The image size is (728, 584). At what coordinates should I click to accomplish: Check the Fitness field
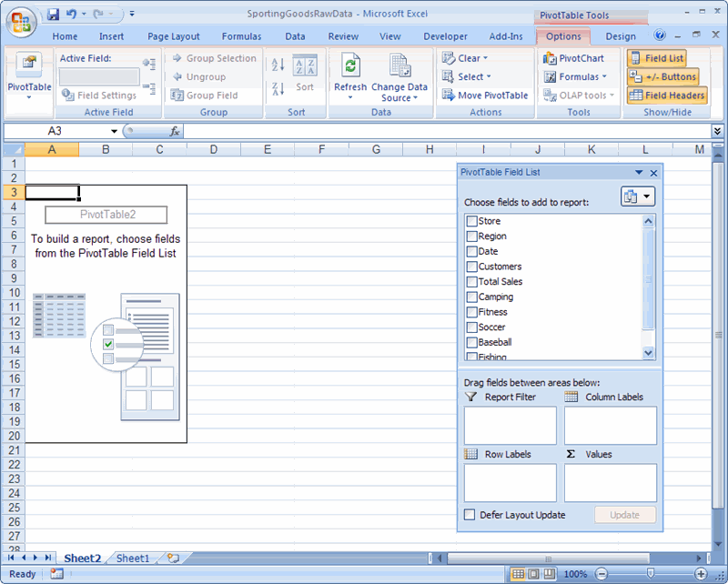coord(471,312)
